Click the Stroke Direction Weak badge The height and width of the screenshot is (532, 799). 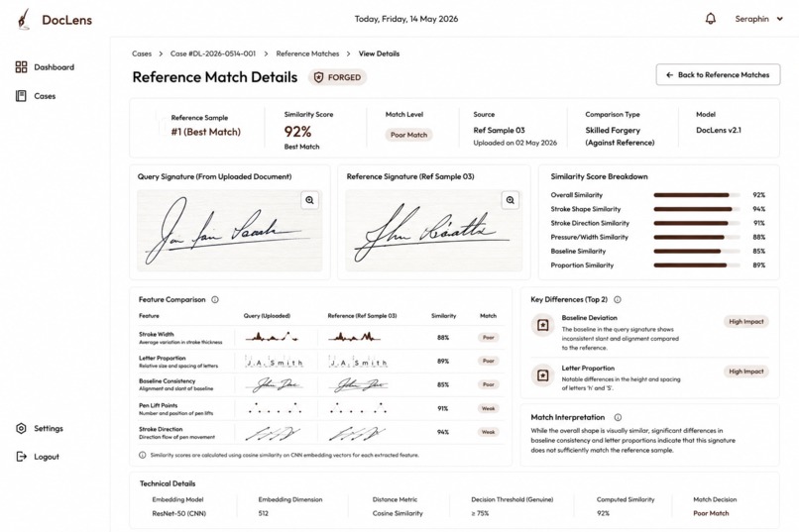tap(488, 432)
